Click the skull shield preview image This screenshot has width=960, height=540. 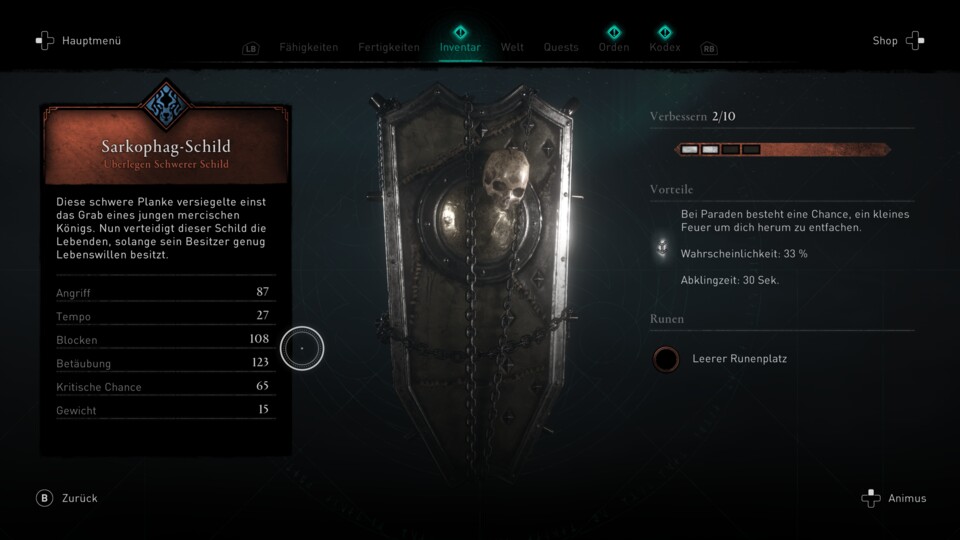(474, 276)
